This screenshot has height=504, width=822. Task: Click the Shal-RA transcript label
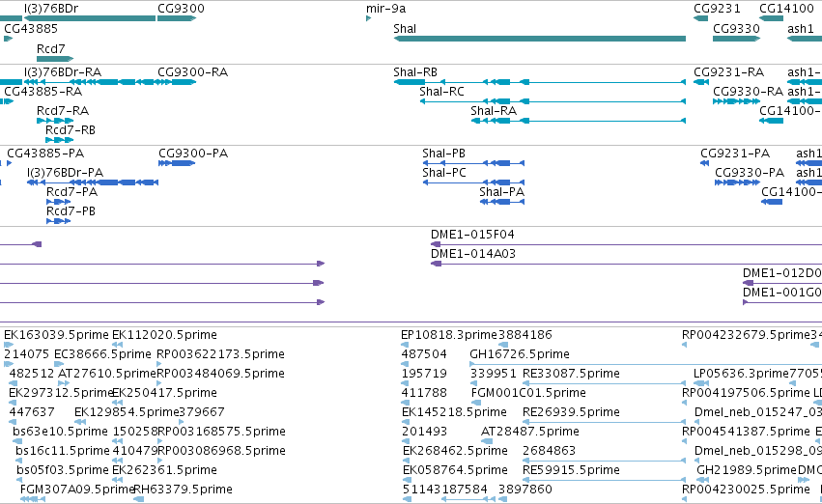494,110
